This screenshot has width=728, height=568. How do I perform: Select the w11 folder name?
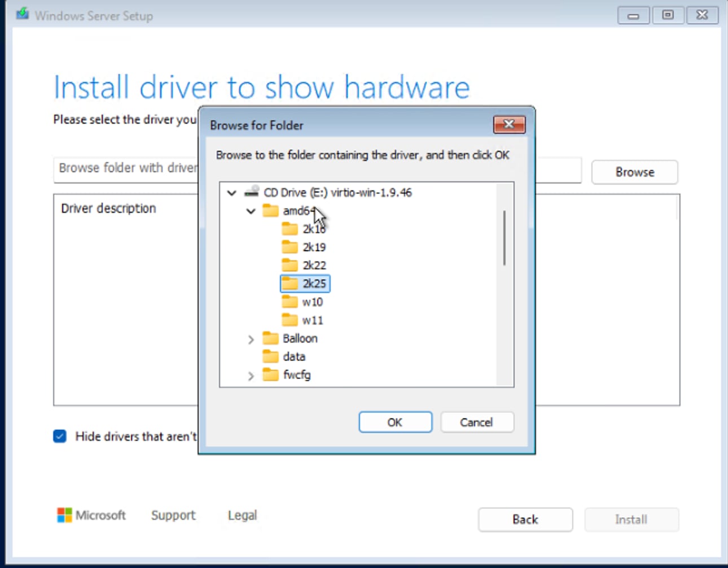coord(313,320)
